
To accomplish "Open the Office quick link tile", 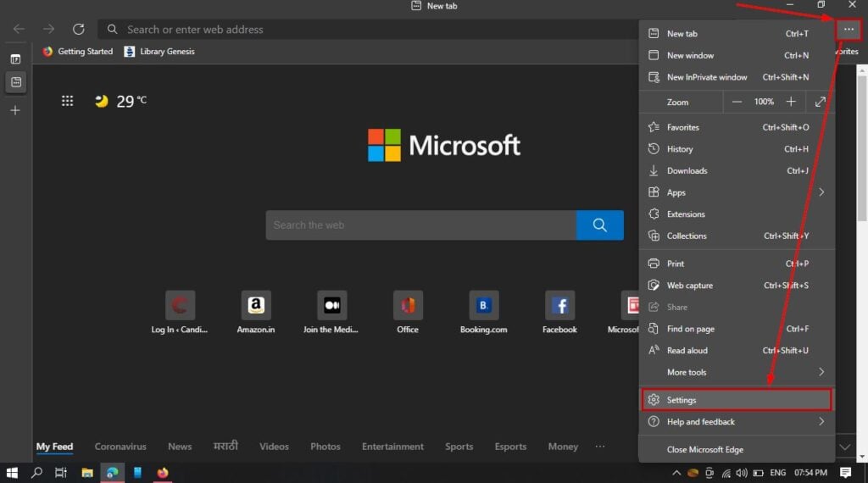I will [408, 313].
